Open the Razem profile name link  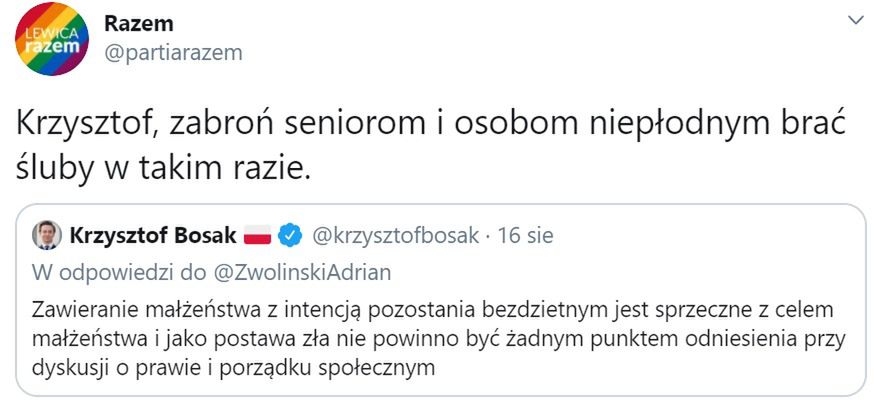pos(139,22)
